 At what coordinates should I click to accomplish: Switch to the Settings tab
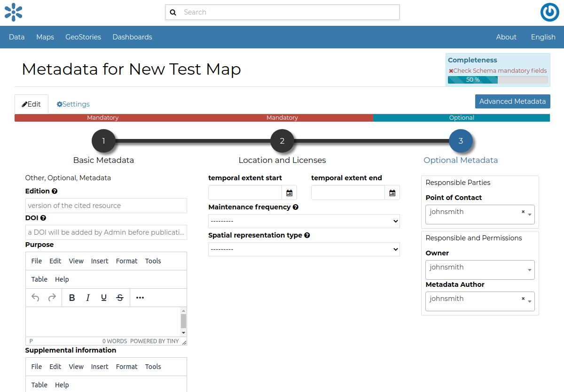[x=73, y=104]
